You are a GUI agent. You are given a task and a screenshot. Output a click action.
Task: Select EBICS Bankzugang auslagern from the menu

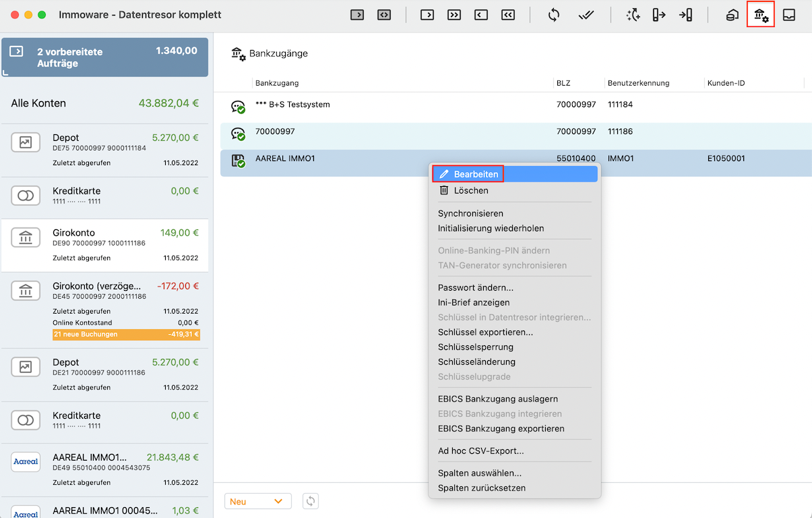[x=513, y=399]
